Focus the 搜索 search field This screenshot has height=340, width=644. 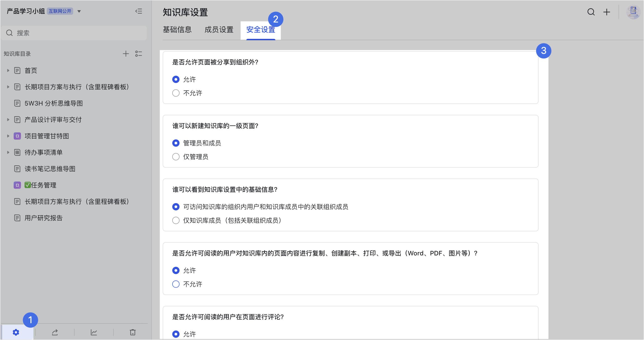point(74,33)
